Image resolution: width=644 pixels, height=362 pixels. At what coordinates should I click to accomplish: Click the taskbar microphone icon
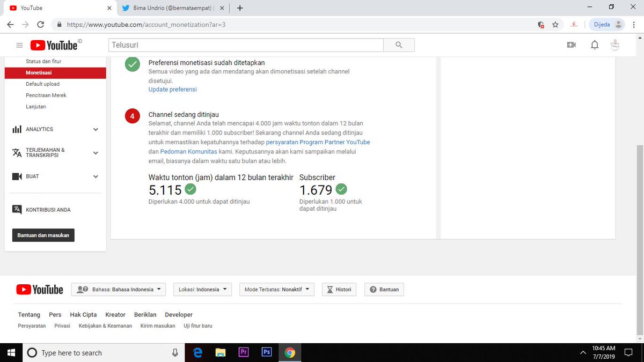[175, 353]
